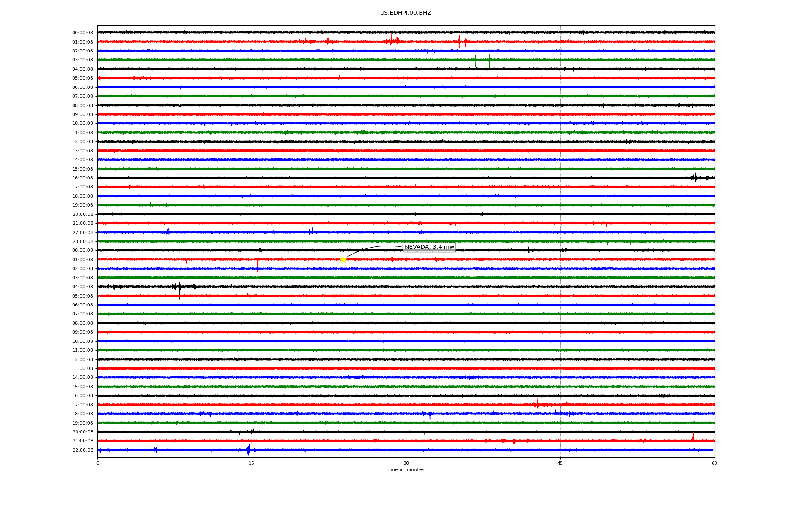The width and height of the screenshot is (812, 508).
Task: Click the first 03:00:08 green trace label
Action: tap(83, 60)
